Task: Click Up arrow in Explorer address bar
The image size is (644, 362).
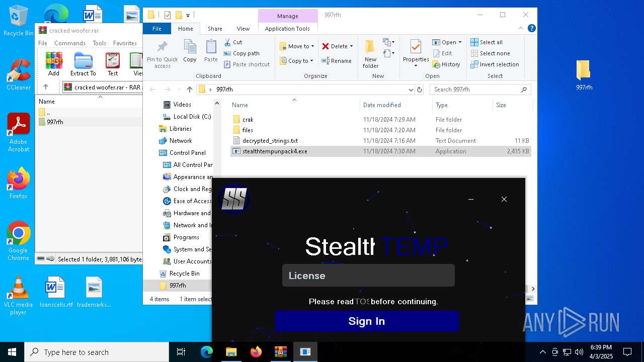Action: pos(189,89)
